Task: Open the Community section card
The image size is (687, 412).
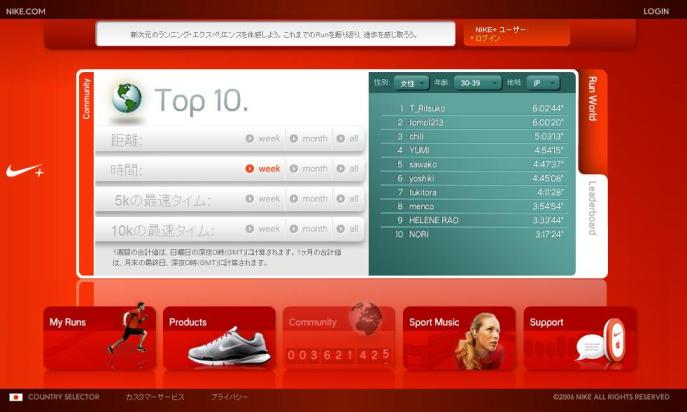Action: [339, 338]
